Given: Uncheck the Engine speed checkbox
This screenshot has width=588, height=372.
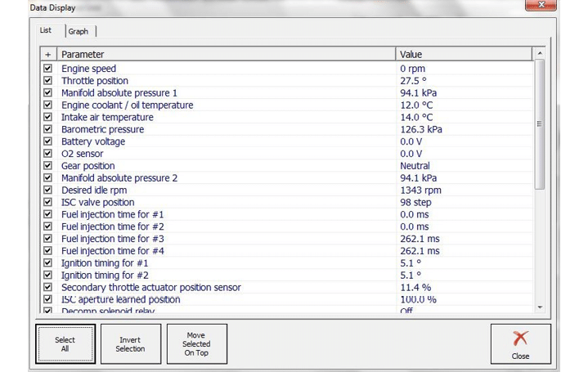Looking at the screenshot, I should tap(47, 69).
